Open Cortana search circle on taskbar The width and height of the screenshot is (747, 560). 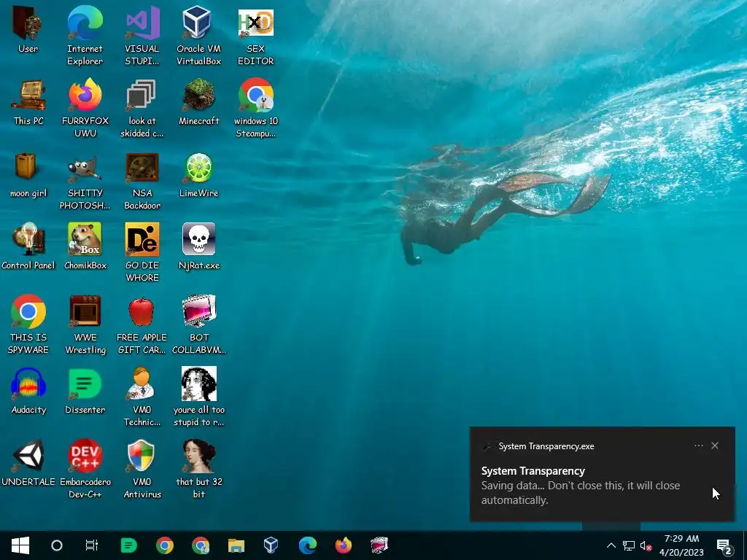(56, 545)
